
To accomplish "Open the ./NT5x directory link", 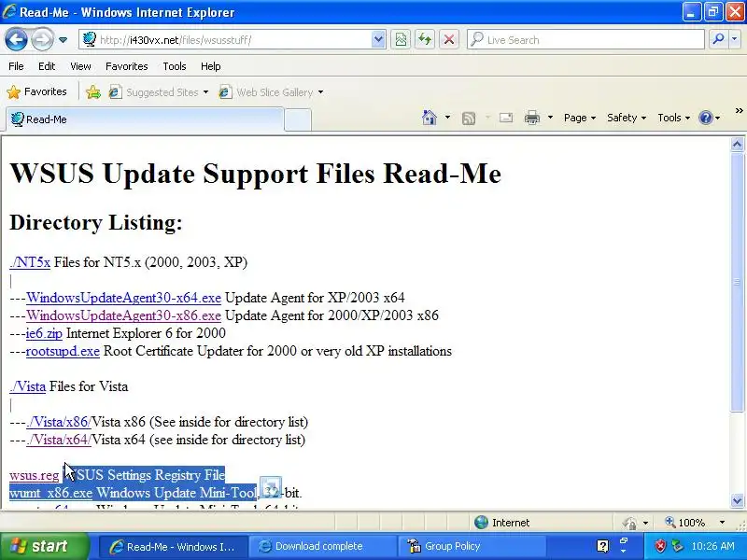I will 30,262.
